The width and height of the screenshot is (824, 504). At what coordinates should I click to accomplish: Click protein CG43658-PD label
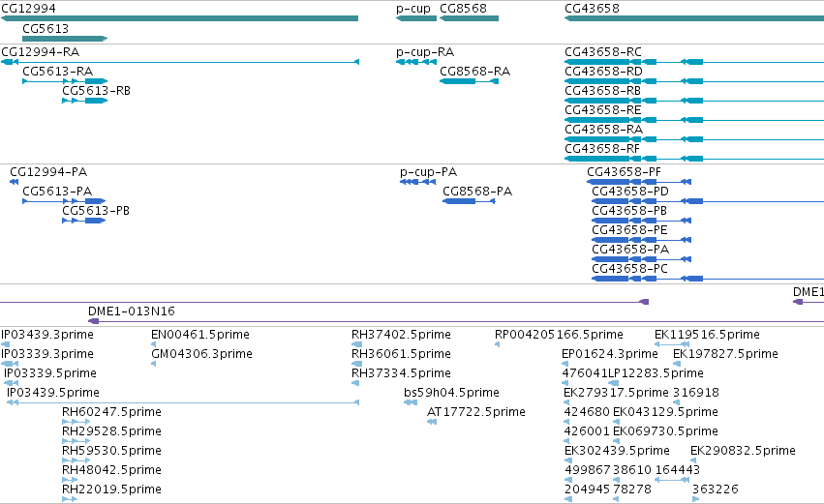pos(630,192)
